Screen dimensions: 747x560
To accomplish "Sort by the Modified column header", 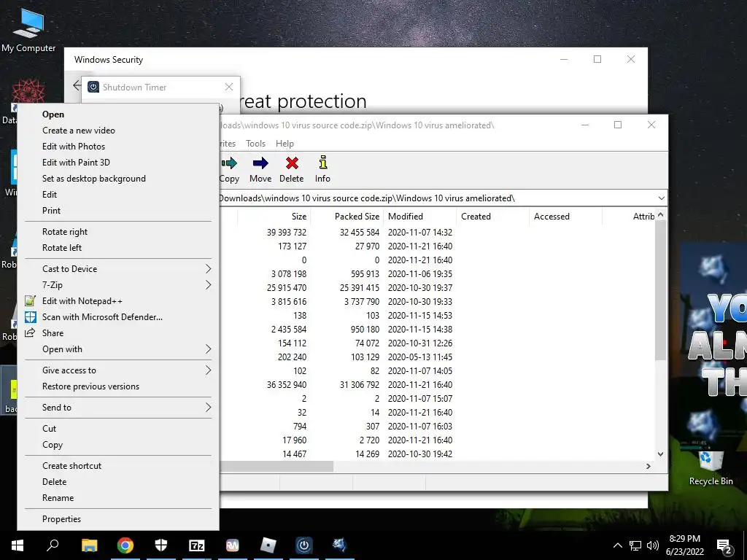I will point(420,216).
